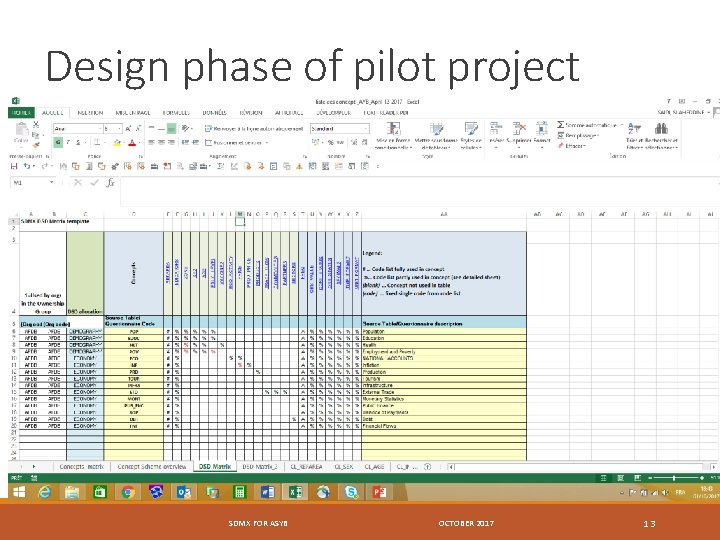Click the increase indent icon
This screenshot has width=720, height=540.
coord(195,143)
